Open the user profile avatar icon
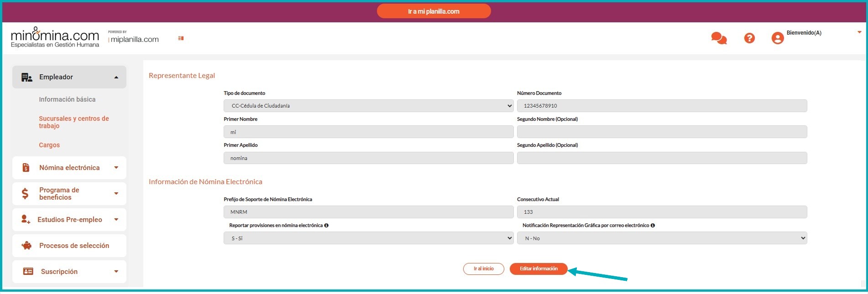Screen dimensions: 868x294 (777, 38)
